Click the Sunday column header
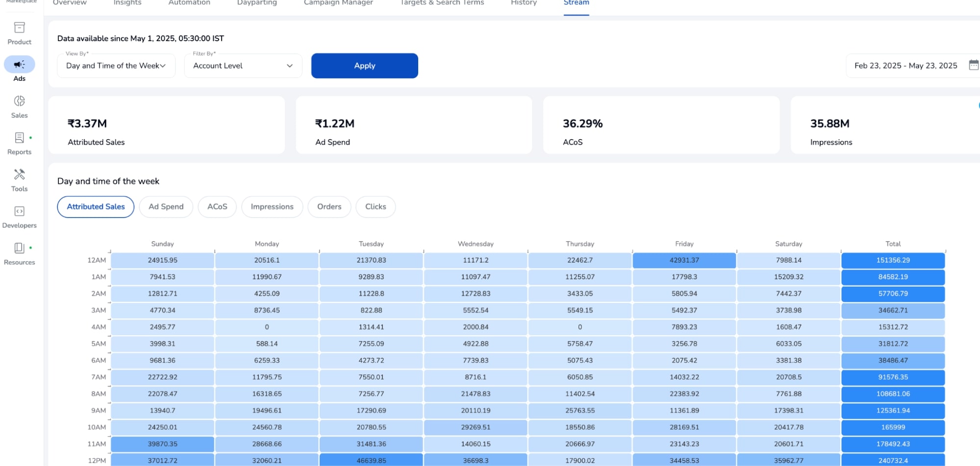This screenshot has width=980, height=466. (162, 244)
